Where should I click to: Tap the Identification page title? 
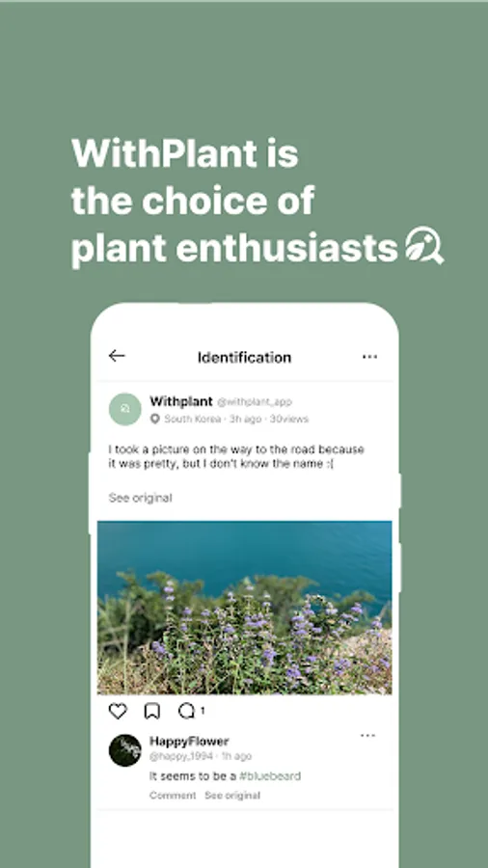tap(245, 358)
